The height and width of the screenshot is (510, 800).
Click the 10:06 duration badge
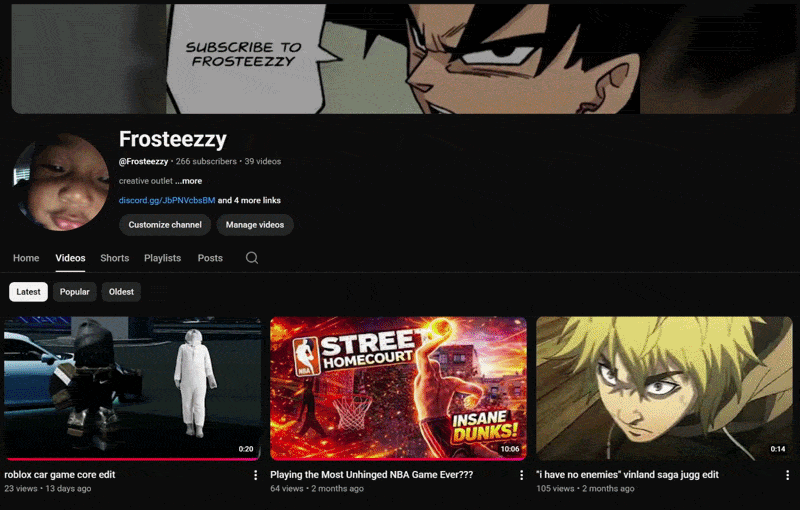[510, 449]
